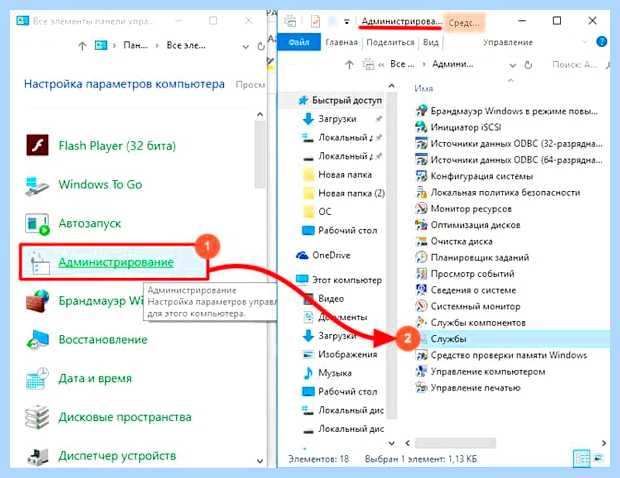The width and height of the screenshot is (620, 478).
Task: Open the Администрирование link in Control Panel
Action: click(116, 262)
